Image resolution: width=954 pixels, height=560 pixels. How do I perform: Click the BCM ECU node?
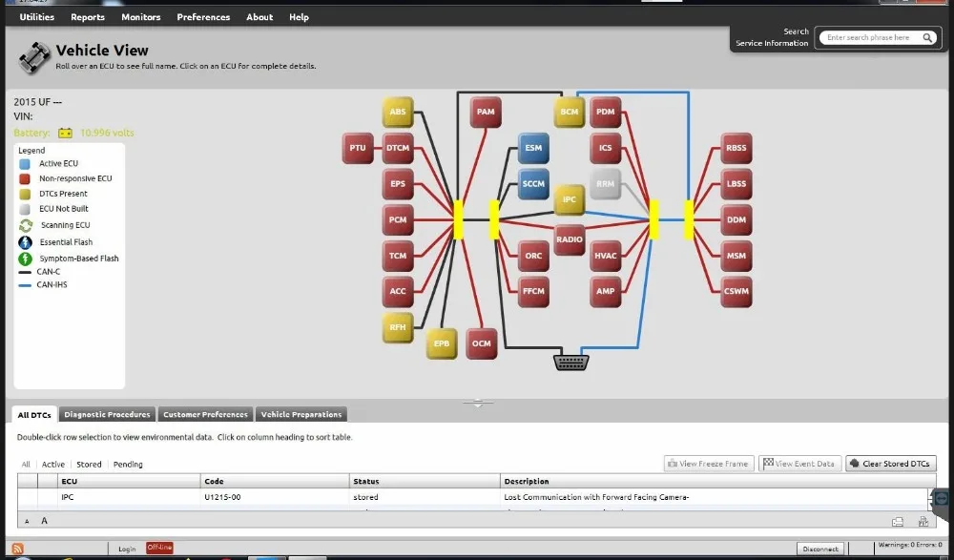tap(570, 112)
